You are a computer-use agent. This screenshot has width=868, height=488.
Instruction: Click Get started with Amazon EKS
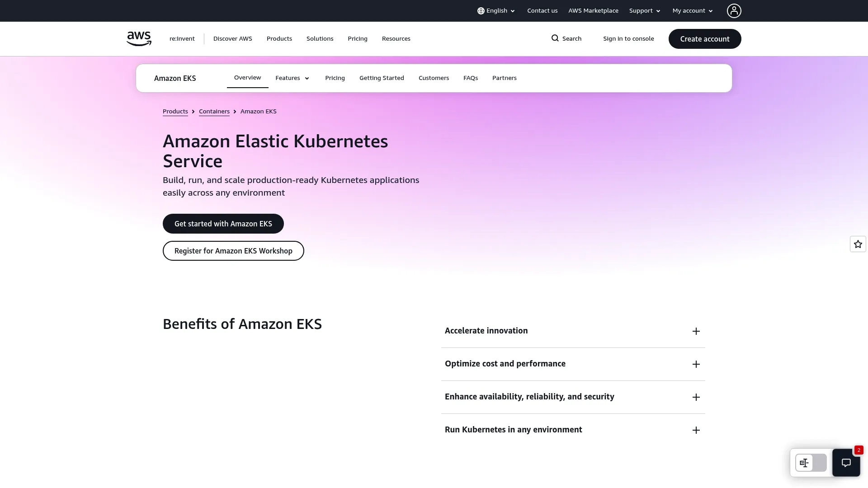(x=223, y=224)
